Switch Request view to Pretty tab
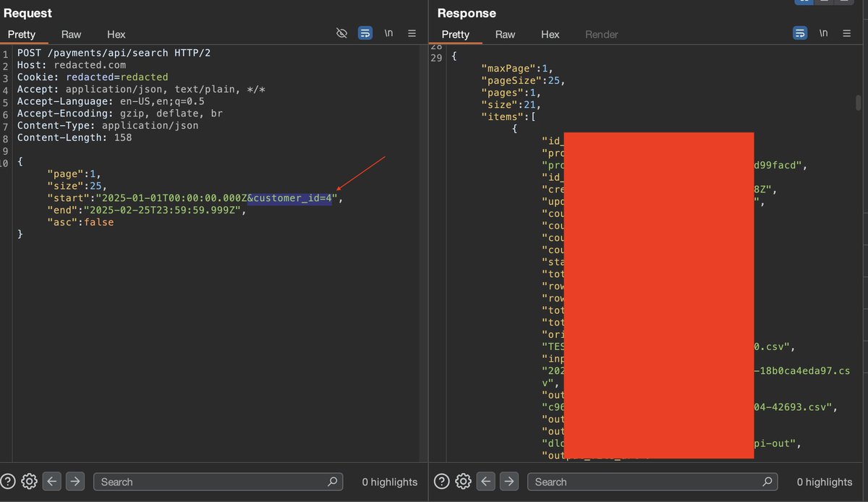Image resolution: width=868 pixels, height=502 pixels. coord(22,34)
